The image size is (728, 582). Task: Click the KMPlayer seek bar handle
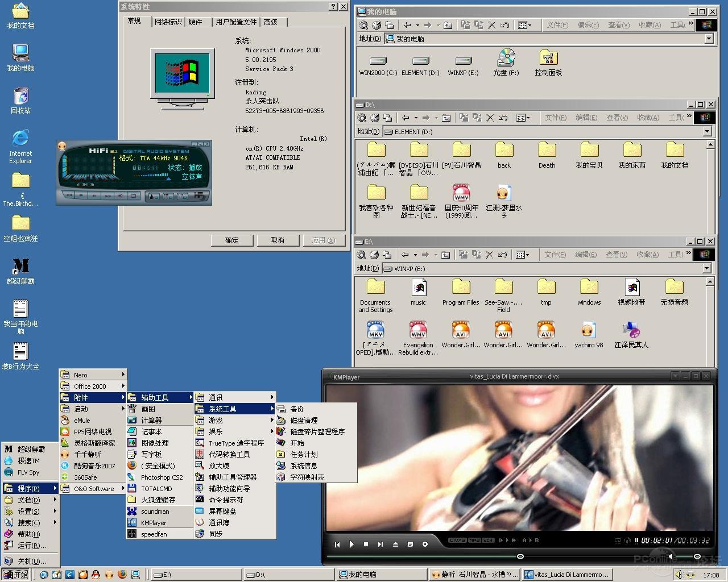click(x=520, y=556)
